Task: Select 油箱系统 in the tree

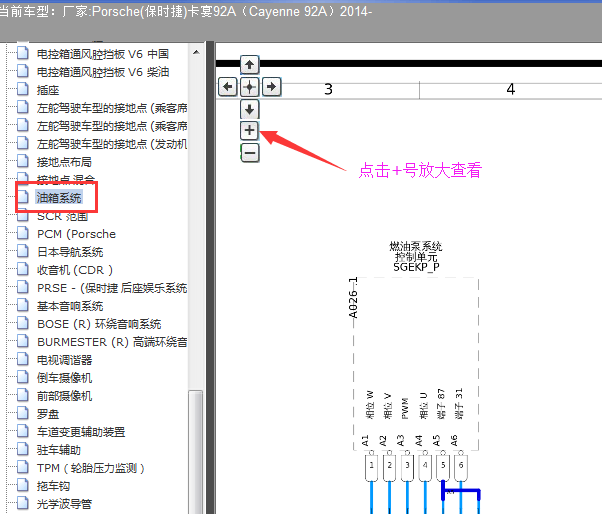Action: click(x=59, y=198)
